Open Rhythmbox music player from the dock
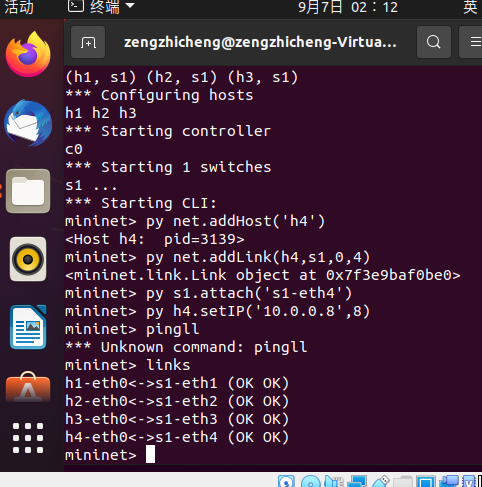482x487 pixels. (x=28, y=259)
